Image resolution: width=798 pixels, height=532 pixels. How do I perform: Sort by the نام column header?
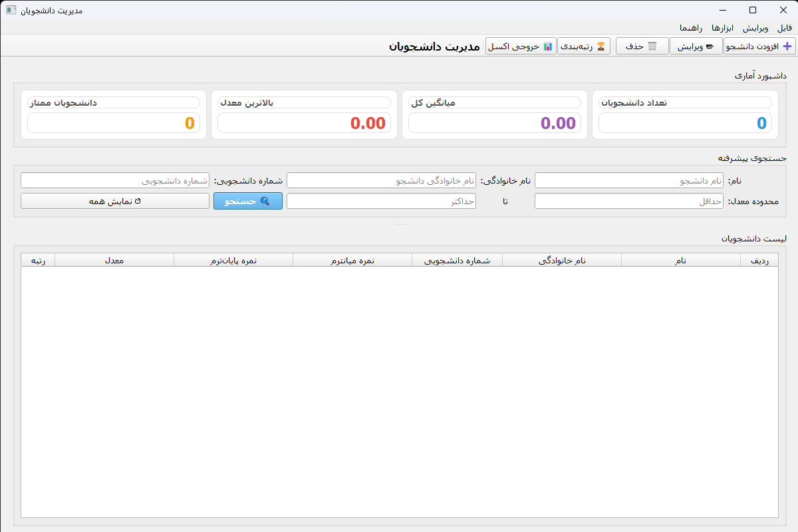click(681, 261)
